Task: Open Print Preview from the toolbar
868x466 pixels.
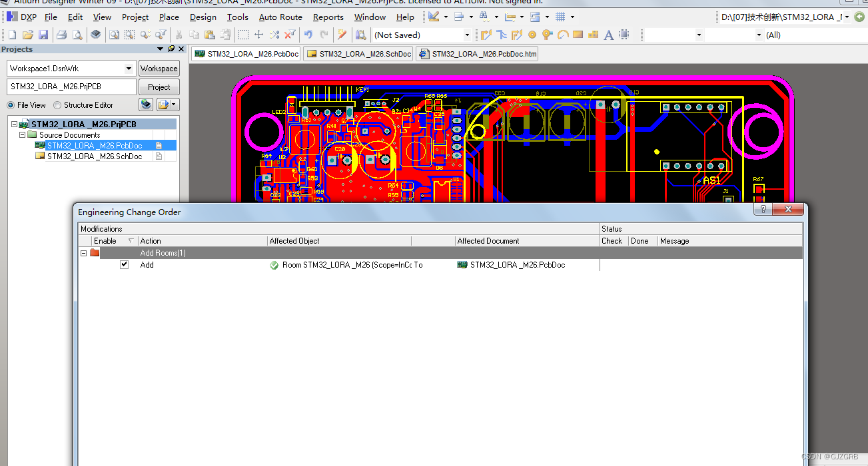Action: click(77, 35)
